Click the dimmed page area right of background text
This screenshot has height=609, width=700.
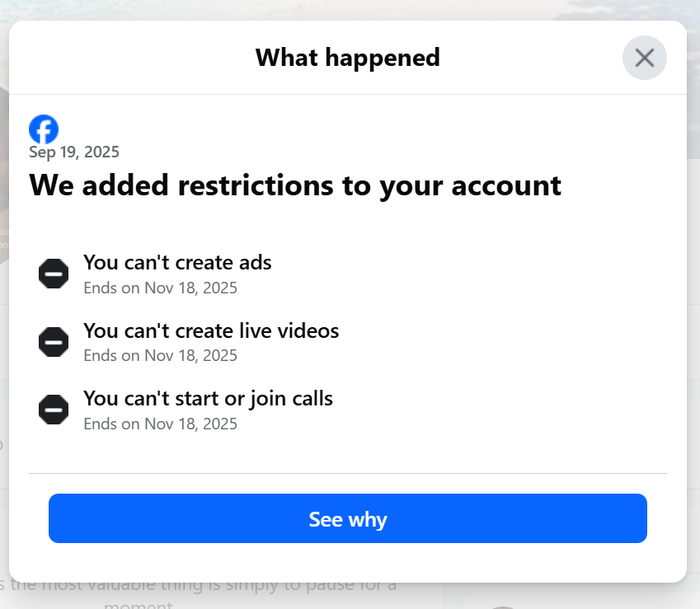point(571,596)
